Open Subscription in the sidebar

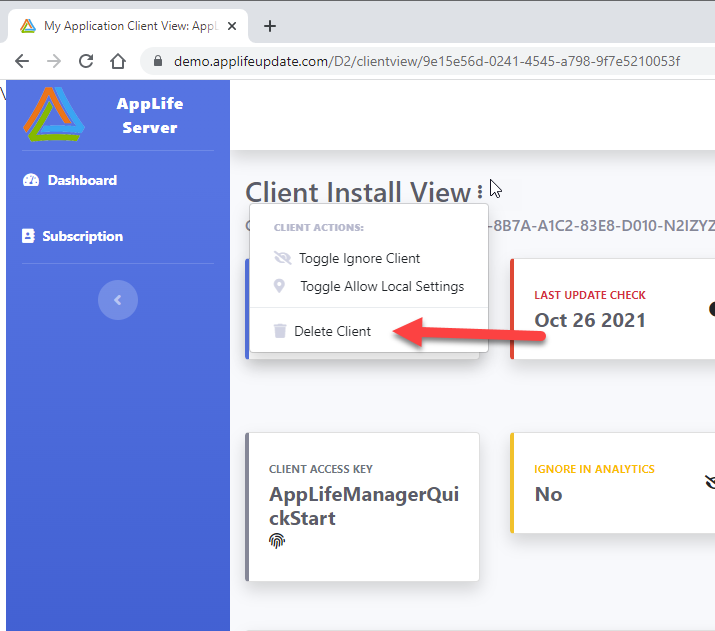[x=83, y=236]
